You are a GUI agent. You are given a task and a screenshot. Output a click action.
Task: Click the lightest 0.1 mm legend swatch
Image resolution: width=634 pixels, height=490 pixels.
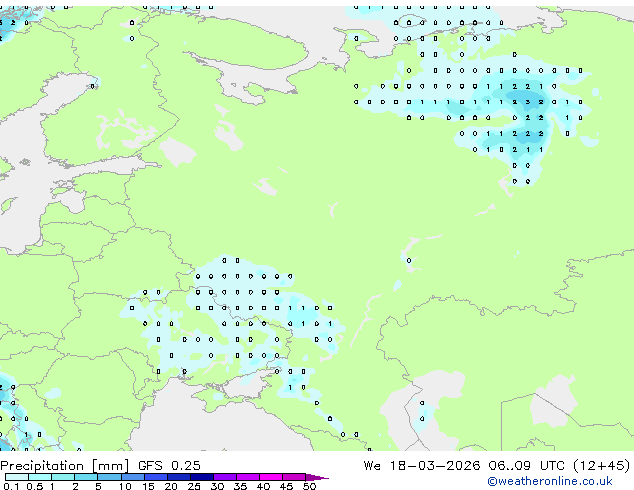tap(17, 477)
